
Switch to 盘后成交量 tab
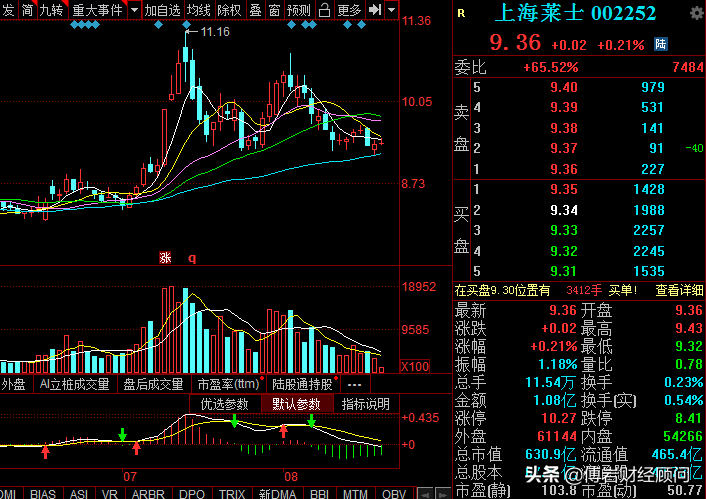pos(153,384)
